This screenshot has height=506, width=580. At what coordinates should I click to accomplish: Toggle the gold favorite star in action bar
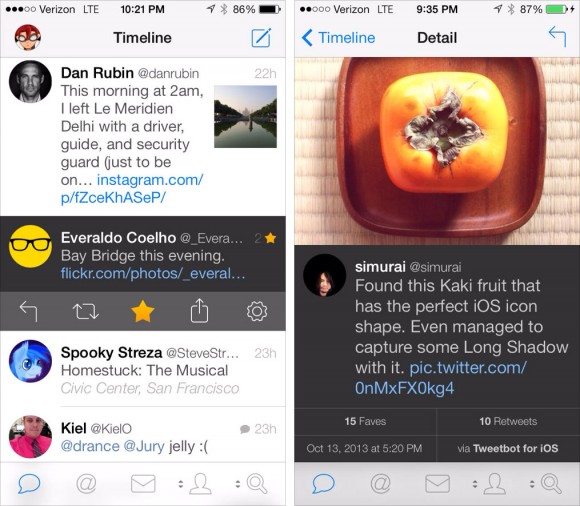click(x=142, y=311)
